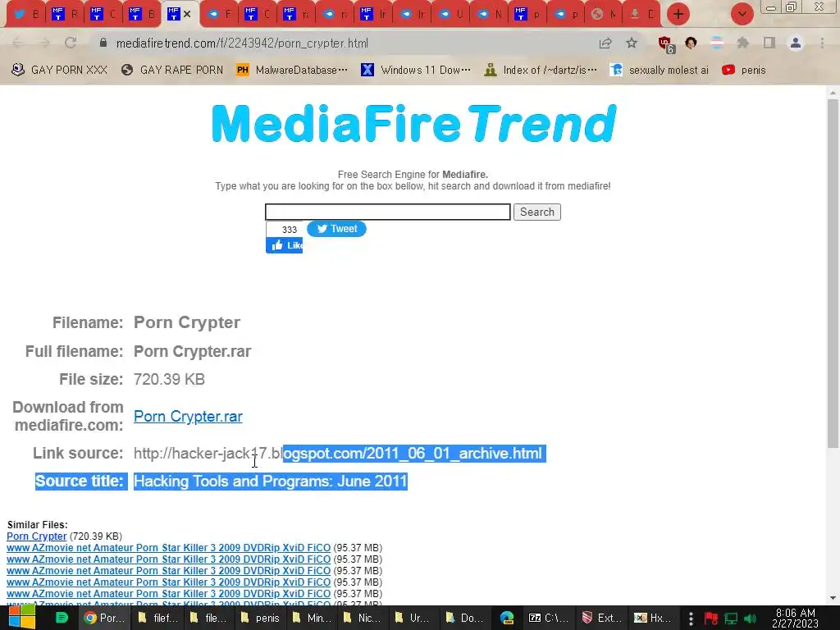View site info via the padlock icon
840x630 pixels.
pyautogui.click(x=103, y=43)
